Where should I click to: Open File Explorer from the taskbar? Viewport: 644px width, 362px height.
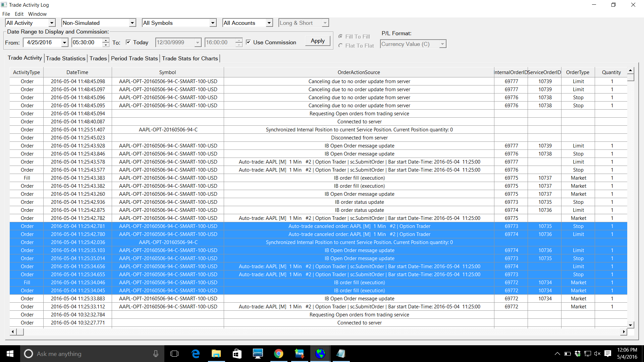coord(216,354)
